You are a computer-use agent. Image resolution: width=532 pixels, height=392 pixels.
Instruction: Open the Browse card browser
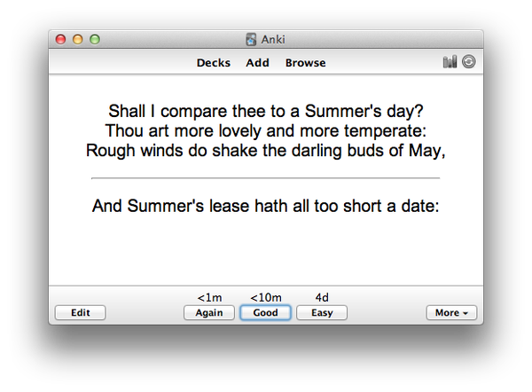point(305,63)
